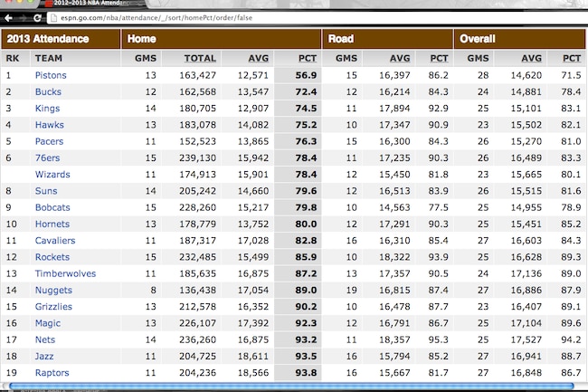The width and height of the screenshot is (588, 392).
Task: Open the Timberwolves team link
Action: [65, 273]
